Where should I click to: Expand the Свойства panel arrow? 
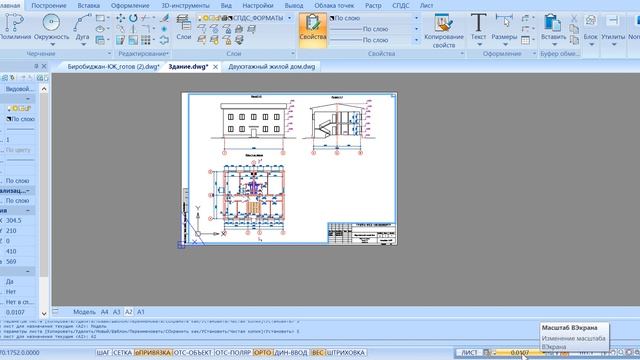coord(462,53)
